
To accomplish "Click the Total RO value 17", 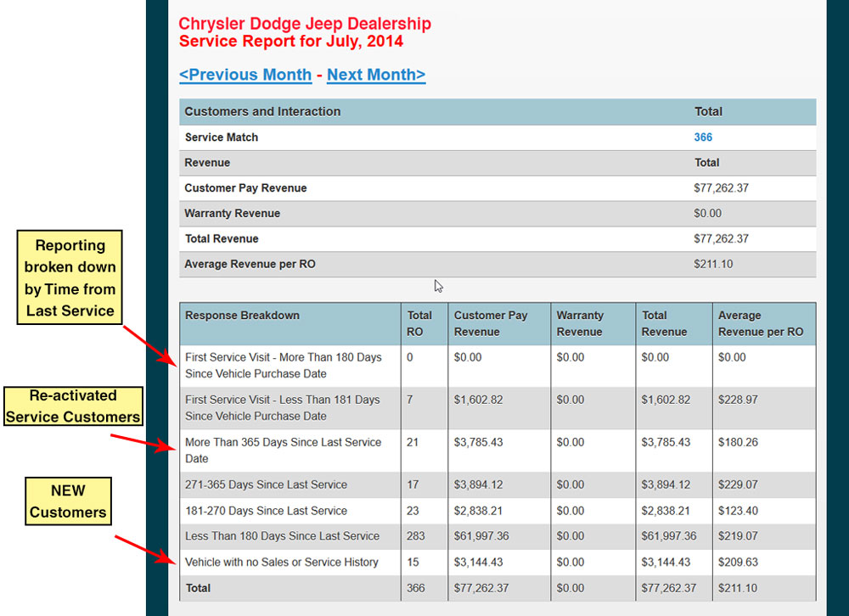I will point(413,484).
